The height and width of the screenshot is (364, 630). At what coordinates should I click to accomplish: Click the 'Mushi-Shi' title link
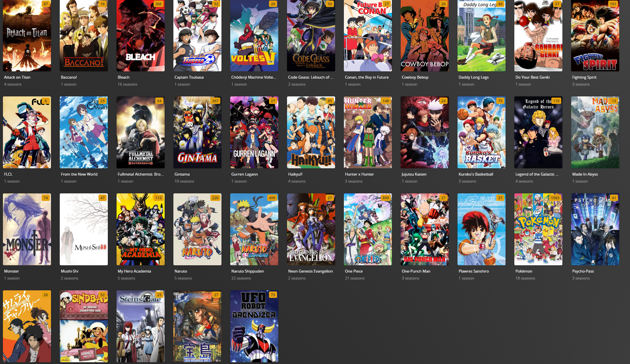point(69,271)
